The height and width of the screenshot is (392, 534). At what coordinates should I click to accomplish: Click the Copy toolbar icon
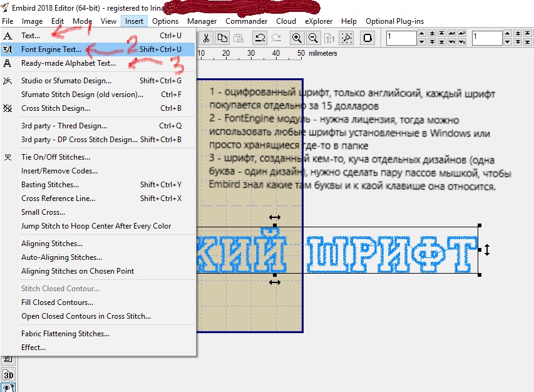coord(222,38)
